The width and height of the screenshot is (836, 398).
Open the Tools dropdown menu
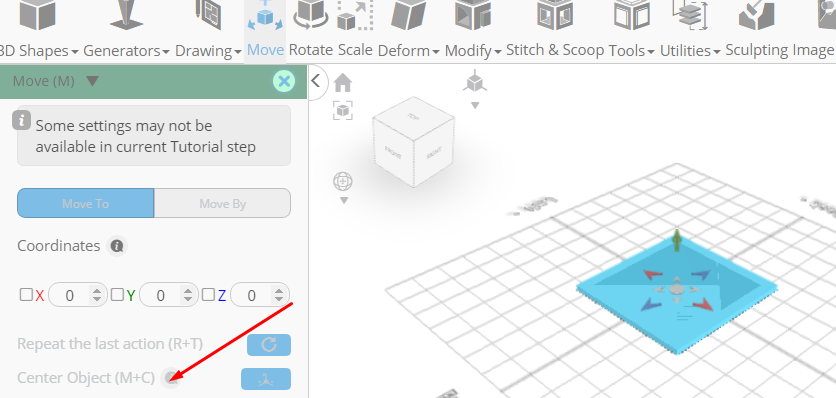pos(631,51)
